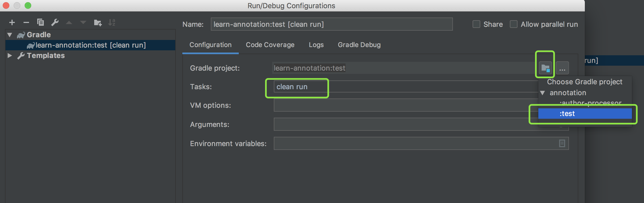Collapse the annotation project node in popup
The height and width of the screenshot is (203, 644).
pyautogui.click(x=542, y=93)
